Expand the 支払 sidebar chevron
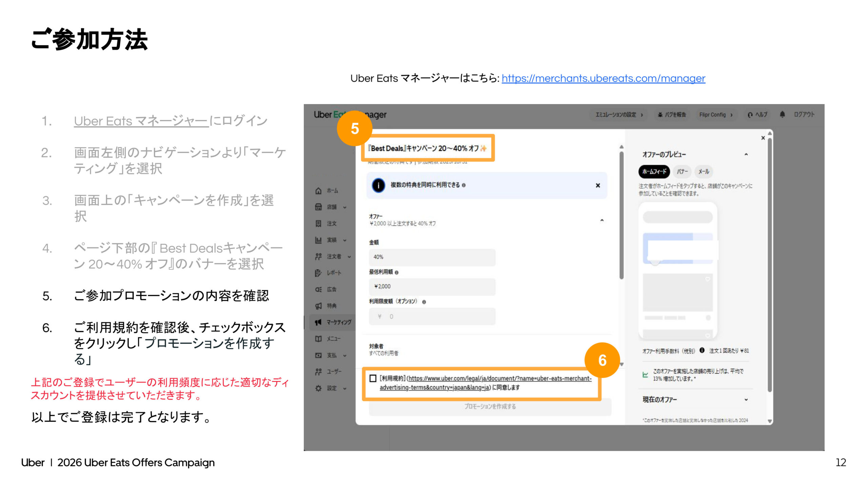This screenshot has width=868, height=488. pos(345,356)
